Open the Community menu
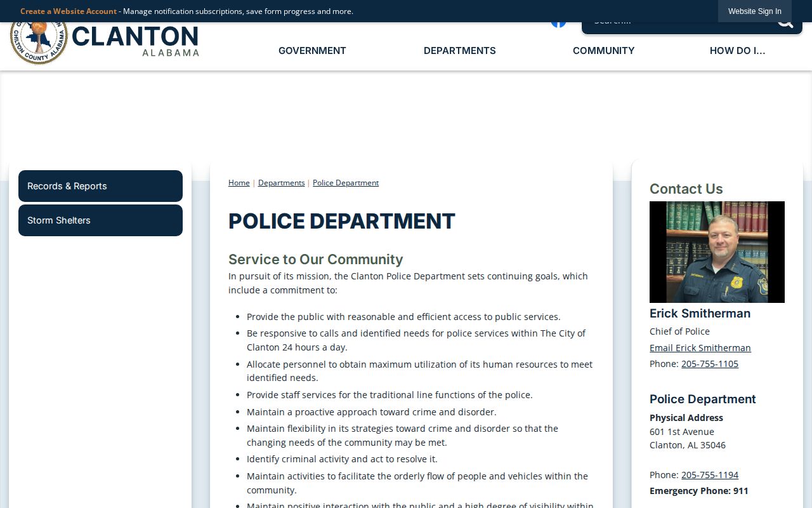 click(603, 51)
